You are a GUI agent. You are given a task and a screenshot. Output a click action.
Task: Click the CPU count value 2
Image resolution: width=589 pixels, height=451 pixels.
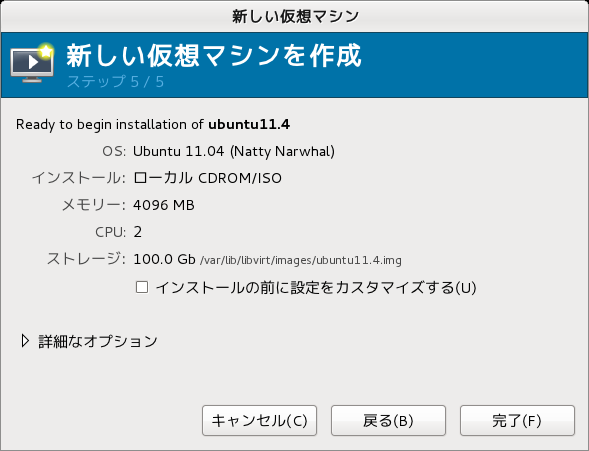[x=137, y=232]
